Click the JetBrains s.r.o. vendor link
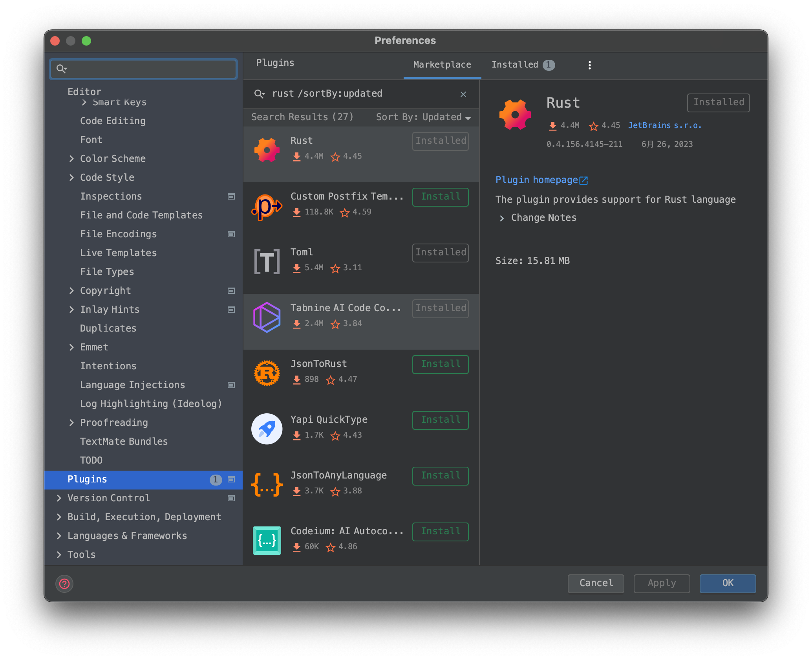This screenshot has width=812, height=660. (x=664, y=125)
